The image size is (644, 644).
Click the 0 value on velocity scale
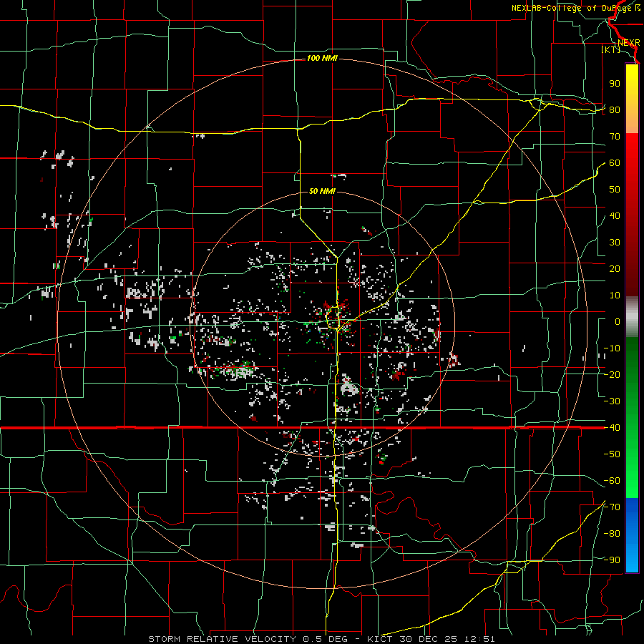coord(618,322)
